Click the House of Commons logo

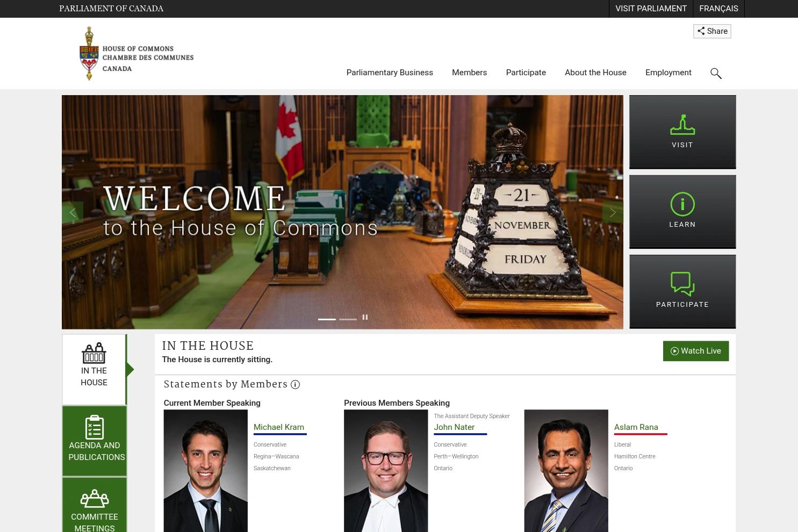[136, 54]
